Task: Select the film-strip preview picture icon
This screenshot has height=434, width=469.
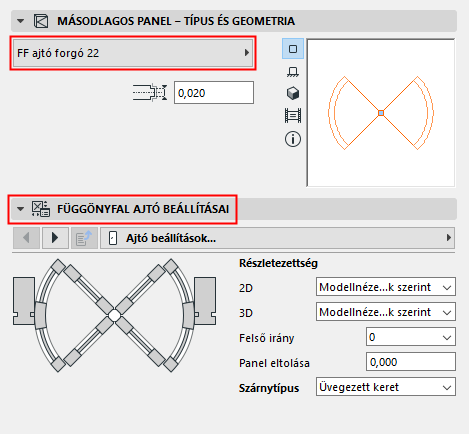Action: click(293, 116)
